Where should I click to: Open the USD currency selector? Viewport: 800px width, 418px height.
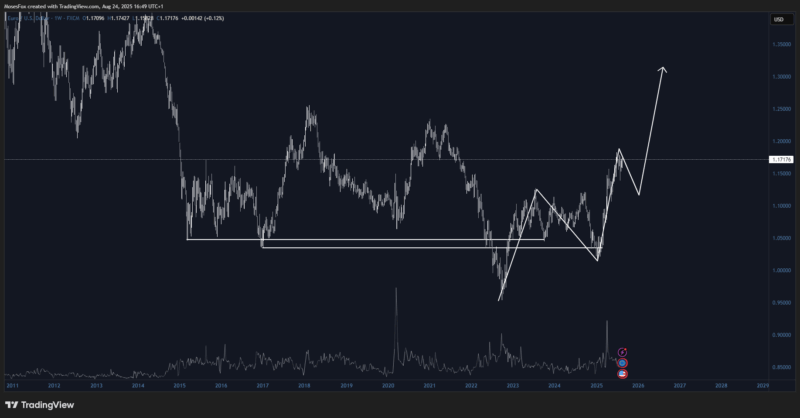coord(776,19)
